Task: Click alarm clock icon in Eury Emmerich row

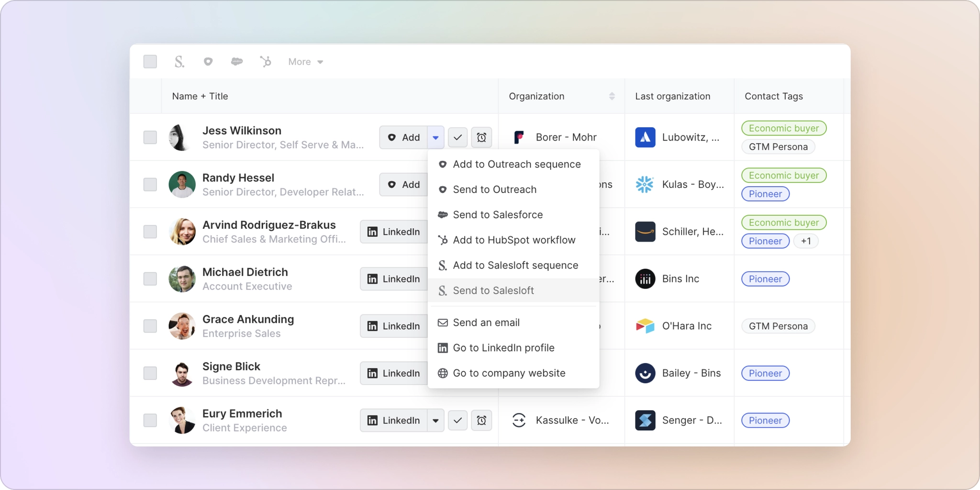Action: (481, 421)
